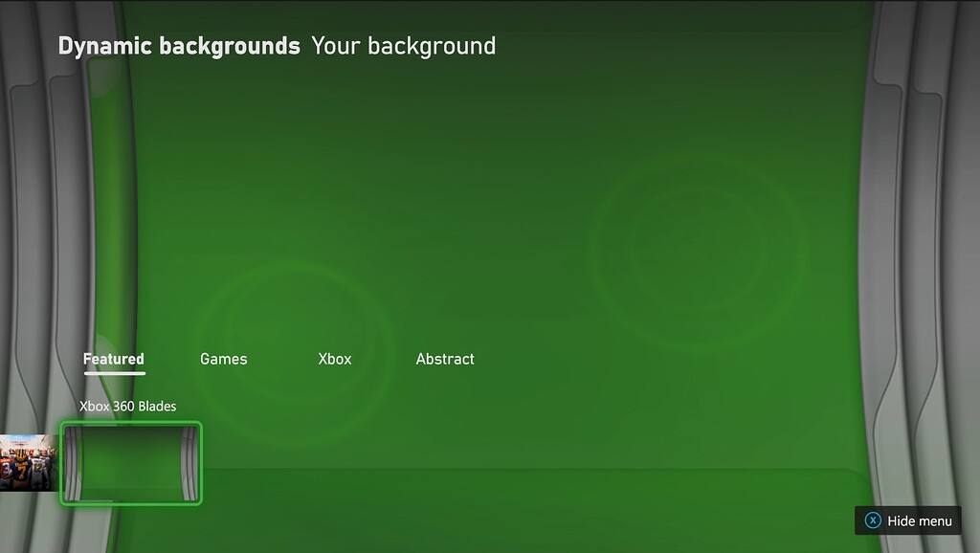
Task: Open the Abstract backgrounds category
Action: tap(444, 359)
